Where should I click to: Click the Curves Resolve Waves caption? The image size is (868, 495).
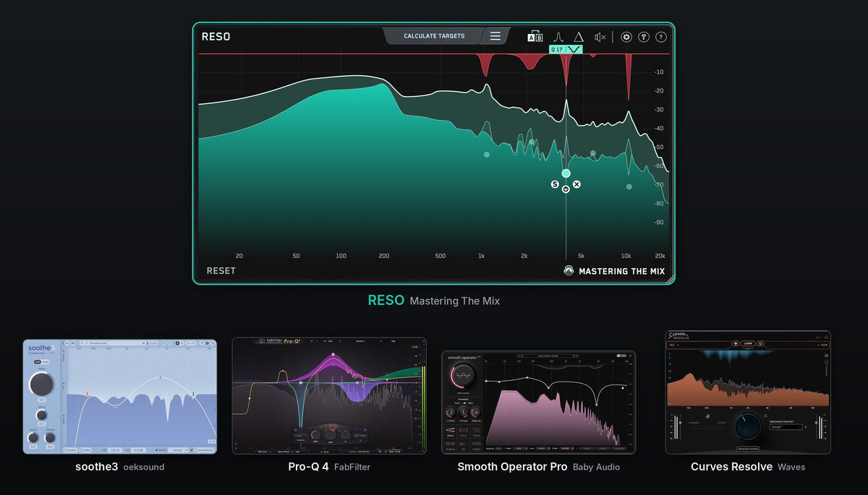748,467
